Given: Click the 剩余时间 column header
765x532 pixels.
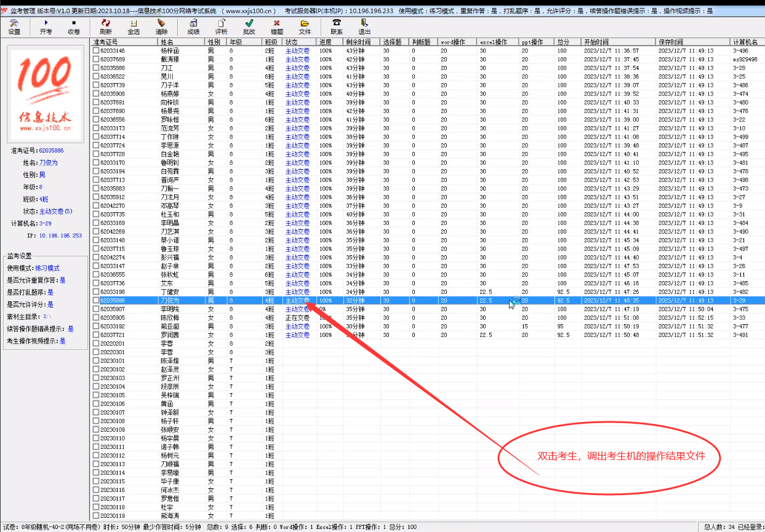Looking at the screenshot, I should [362, 42].
